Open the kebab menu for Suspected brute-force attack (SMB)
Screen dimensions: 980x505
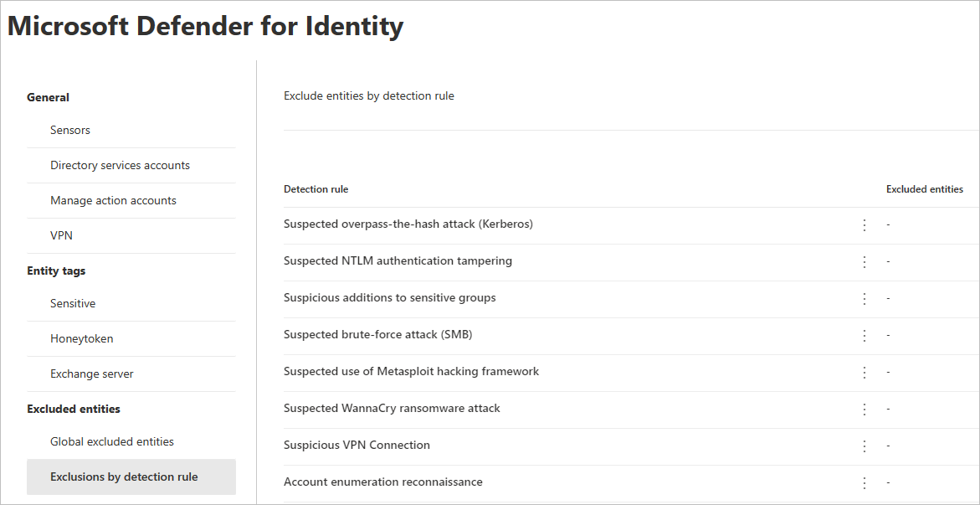point(864,335)
